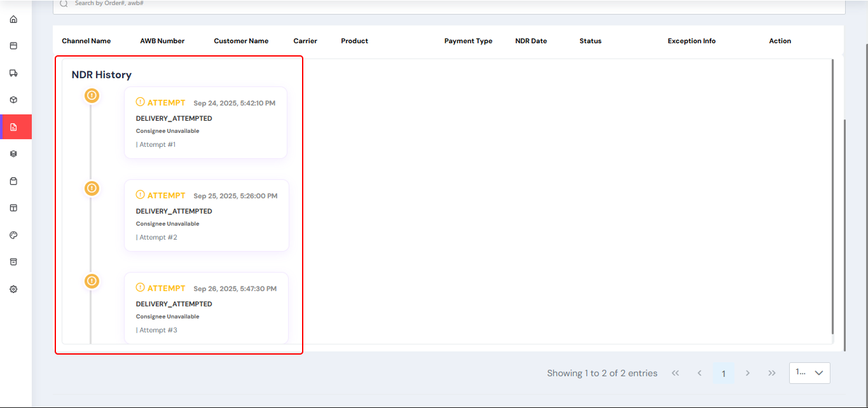Open the Home icon in sidebar
This screenshot has width=868, height=408.
pos(13,19)
